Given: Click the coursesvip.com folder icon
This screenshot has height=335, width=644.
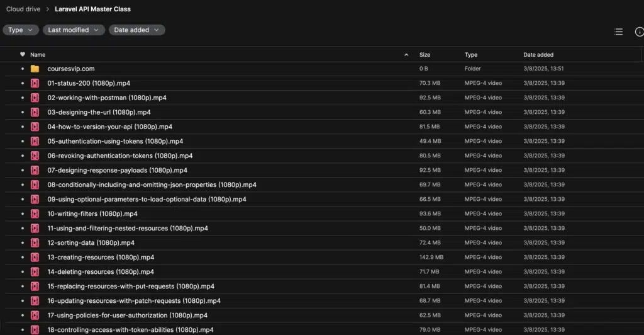Looking at the screenshot, I should (35, 69).
